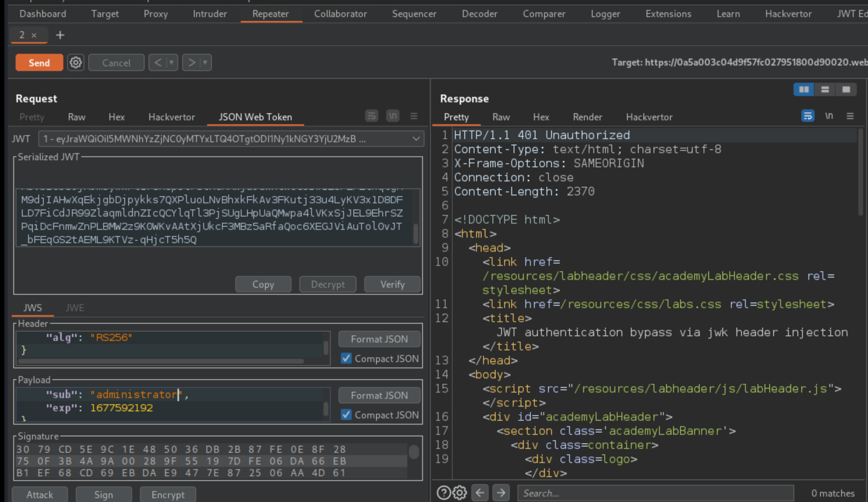Viewport: 868px width, 502px height.
Task: Copy the serialized JWT
Action: [263, 285]
